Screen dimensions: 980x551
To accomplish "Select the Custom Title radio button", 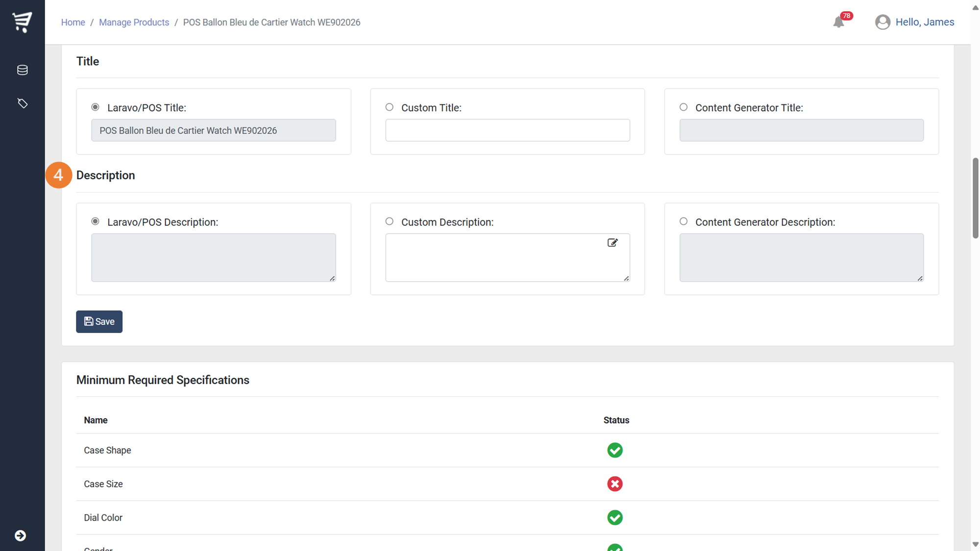I will (389, 107).
